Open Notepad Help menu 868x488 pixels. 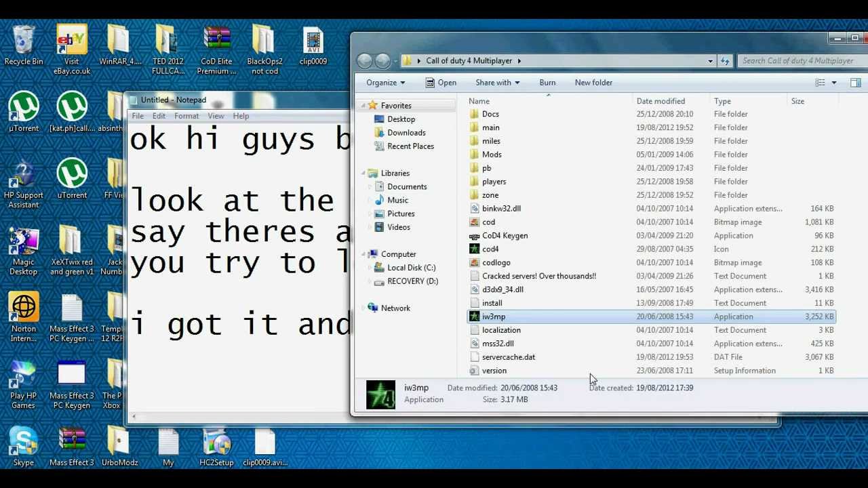pos(241,116)
